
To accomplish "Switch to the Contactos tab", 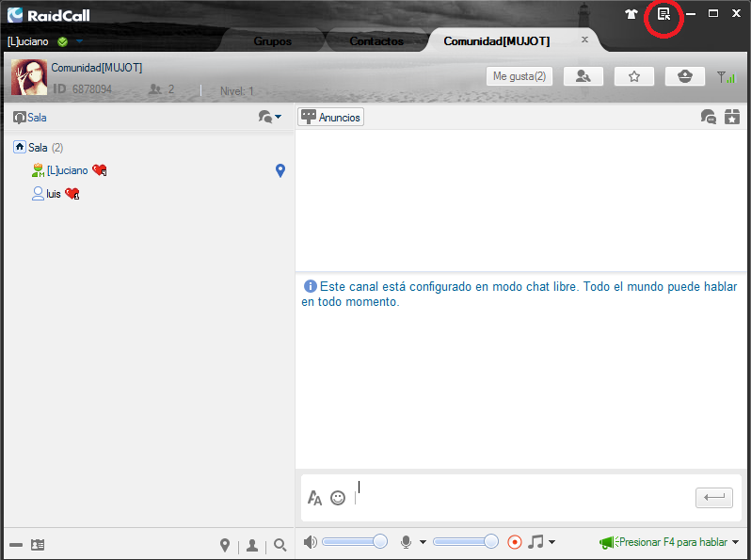I will (x=375, y=41).
